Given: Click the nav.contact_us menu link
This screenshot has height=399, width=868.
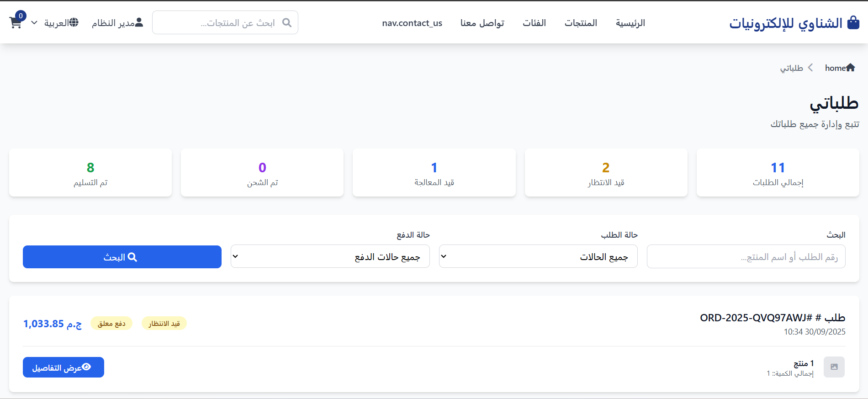Looking at the screenshot, I should pyautogui.click(x=412, y=23).
